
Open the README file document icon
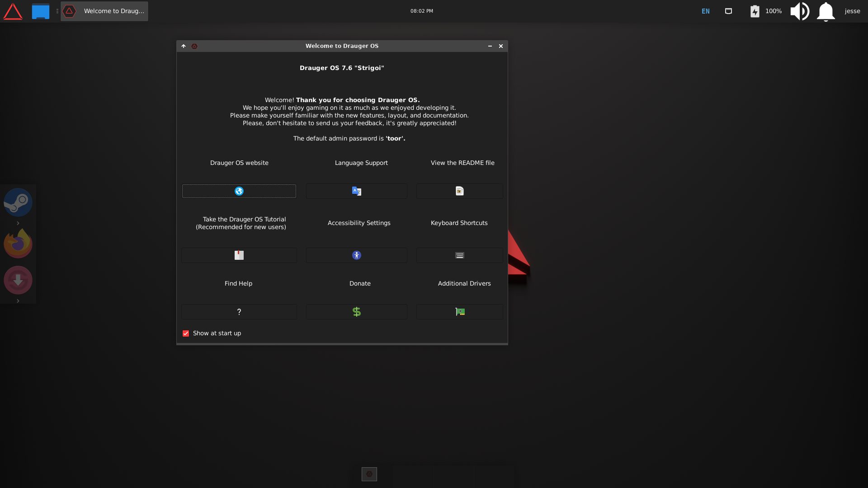[x=460, y=191]
